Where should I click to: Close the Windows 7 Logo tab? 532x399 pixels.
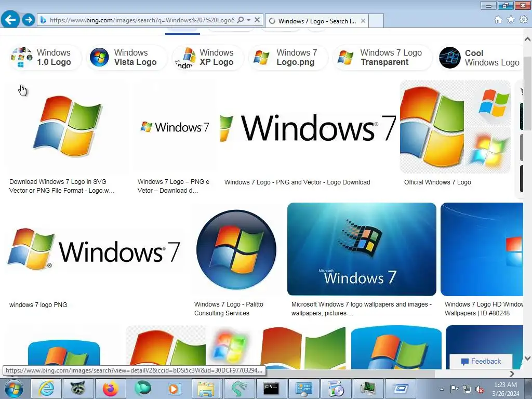pos(363,21)
